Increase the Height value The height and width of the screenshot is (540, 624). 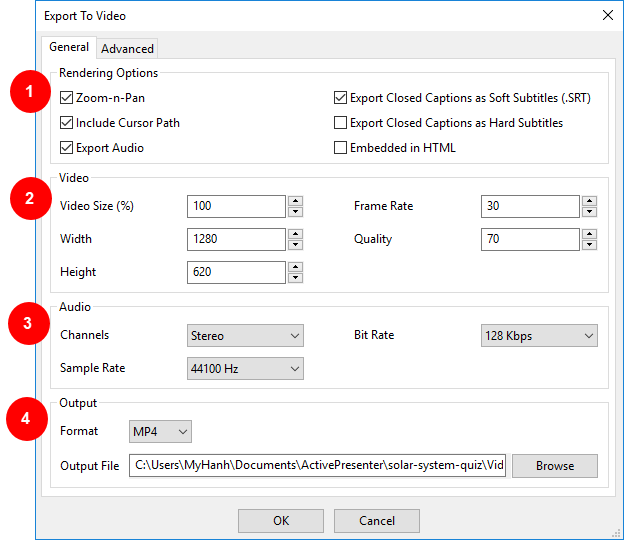pyautogui.click(x=295, y=267)
